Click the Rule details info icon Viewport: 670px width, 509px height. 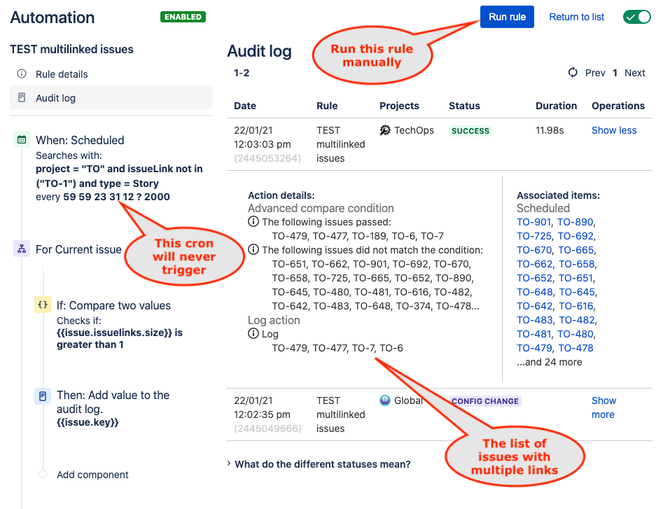point(21,74)
